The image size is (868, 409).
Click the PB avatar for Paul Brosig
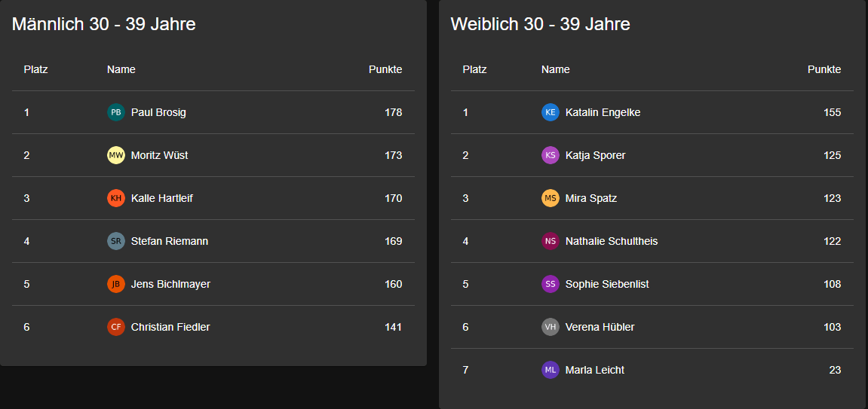pyautogui.click(x=115, y=112)
